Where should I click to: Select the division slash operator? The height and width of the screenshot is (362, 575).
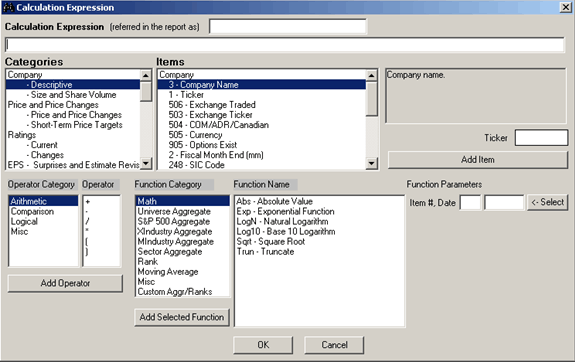click(87, 222)
